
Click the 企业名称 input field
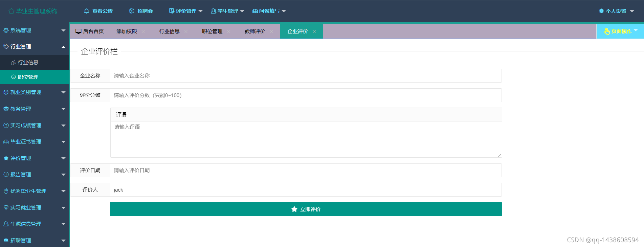click(x=306, y=76)
